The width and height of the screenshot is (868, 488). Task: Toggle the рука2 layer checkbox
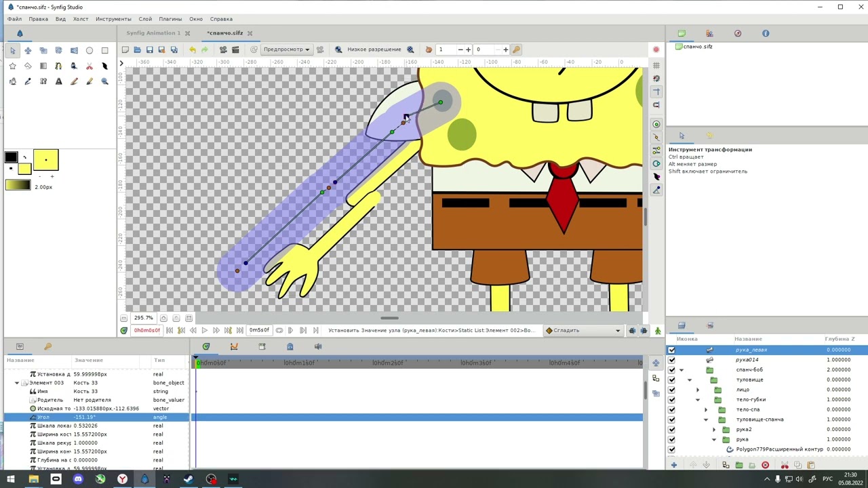(x=671, y=429)
